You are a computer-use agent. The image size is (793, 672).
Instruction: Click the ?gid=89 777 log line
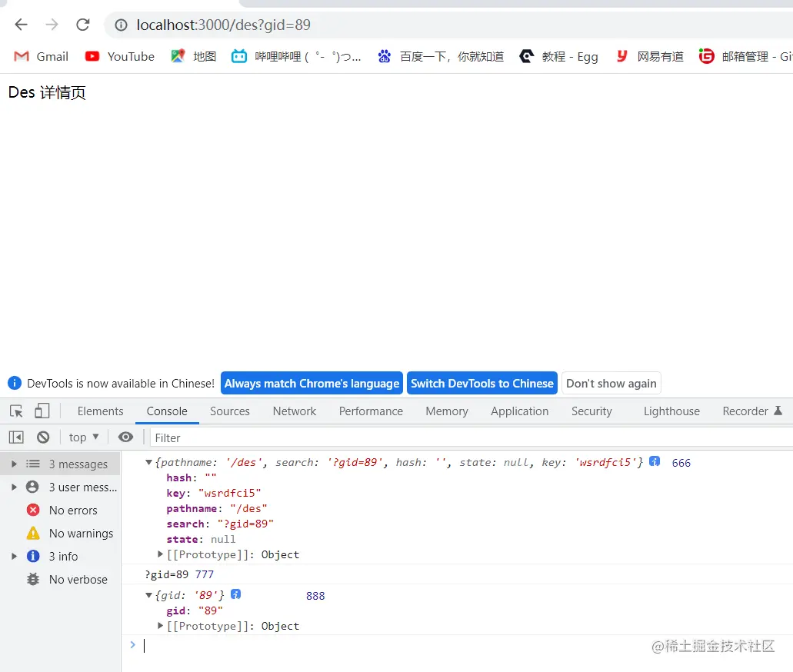(x=179, y=574)
